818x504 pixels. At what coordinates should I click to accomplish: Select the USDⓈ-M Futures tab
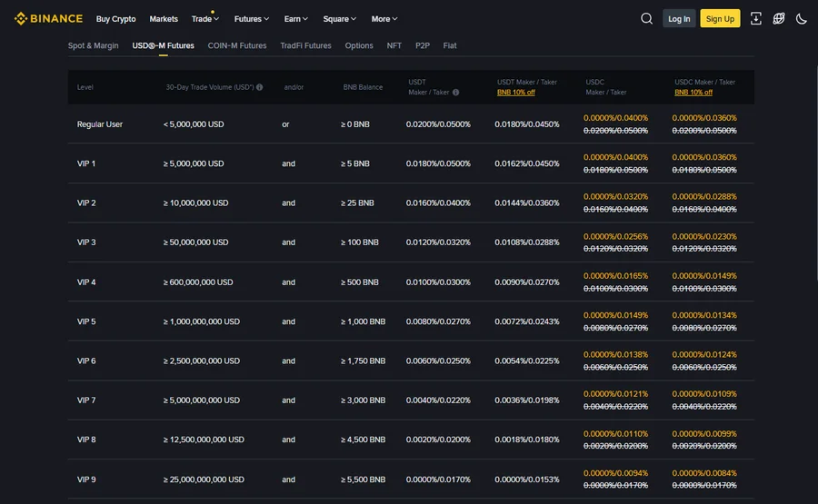tap(164, 45)
